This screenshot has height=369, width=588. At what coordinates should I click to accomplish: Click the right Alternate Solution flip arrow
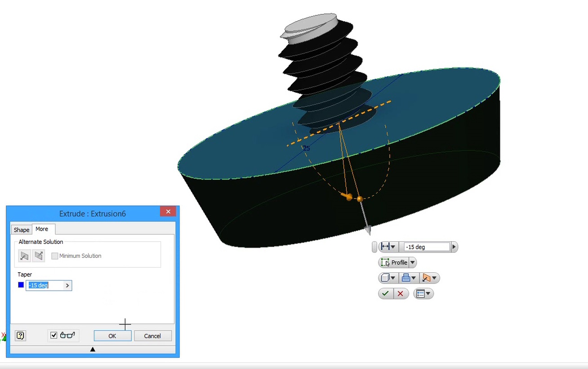39,256
